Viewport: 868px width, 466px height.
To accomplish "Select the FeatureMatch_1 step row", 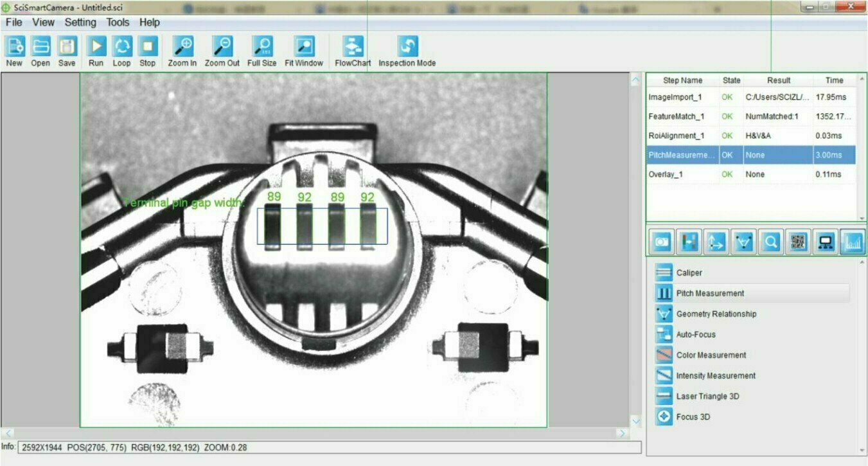I will (750, 116).
